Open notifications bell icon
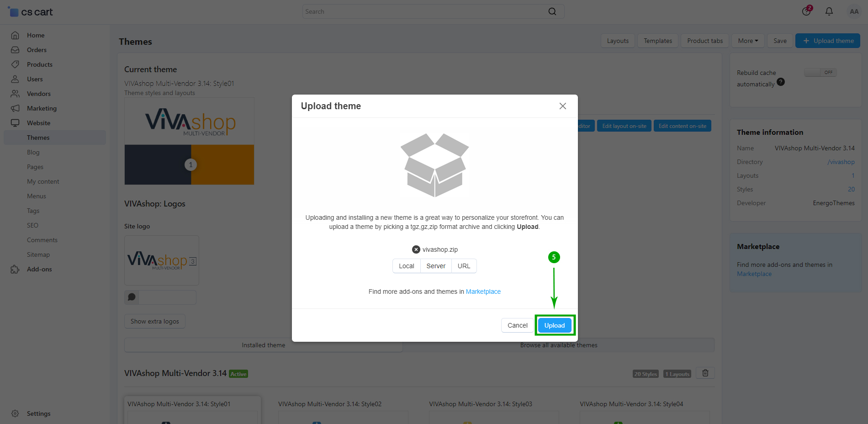This screenshot has width=868, height=424. [829, 11]
